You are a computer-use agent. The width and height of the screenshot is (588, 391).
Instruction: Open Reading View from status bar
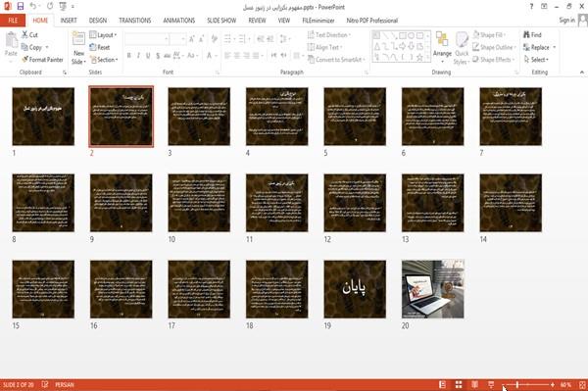click(474, 384)
